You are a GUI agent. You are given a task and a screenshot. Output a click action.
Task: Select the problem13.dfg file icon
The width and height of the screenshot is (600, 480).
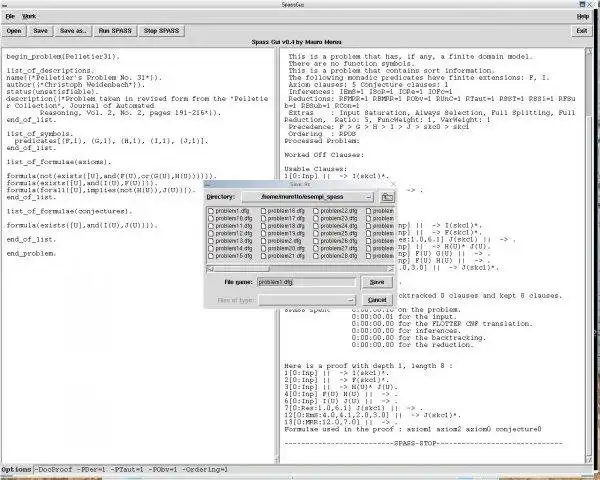211,241
